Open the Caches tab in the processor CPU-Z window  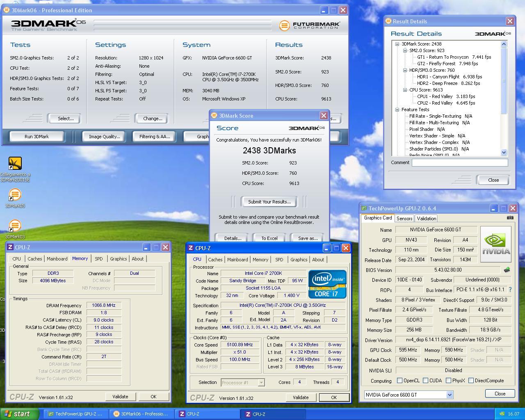click(x=215, y=260)
